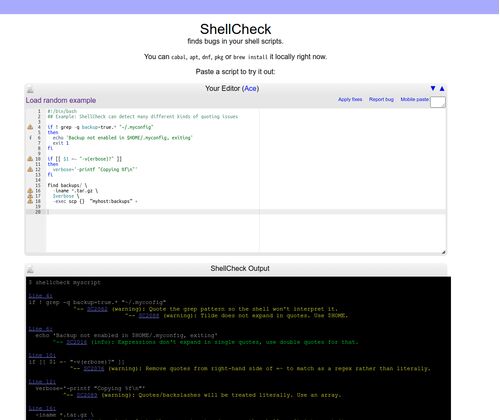Click the warning icon on line 17

tap(30, 196)
